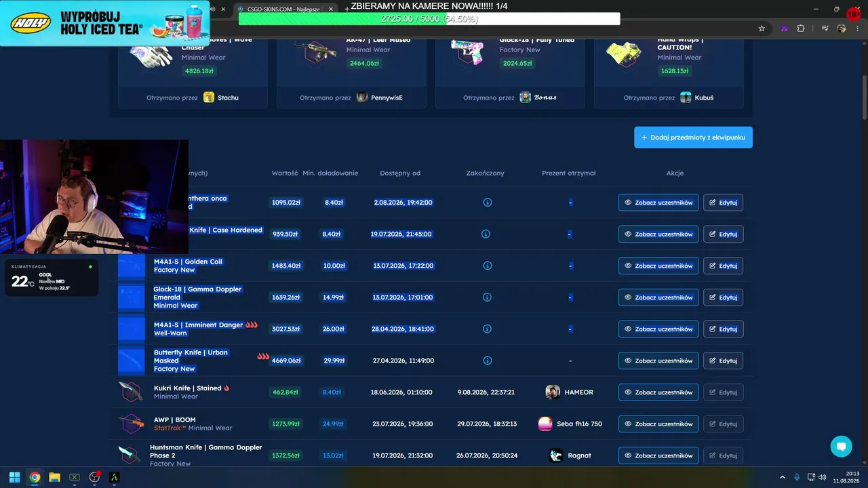Click Seba fh16 750 winner avatar

[545, 424]
